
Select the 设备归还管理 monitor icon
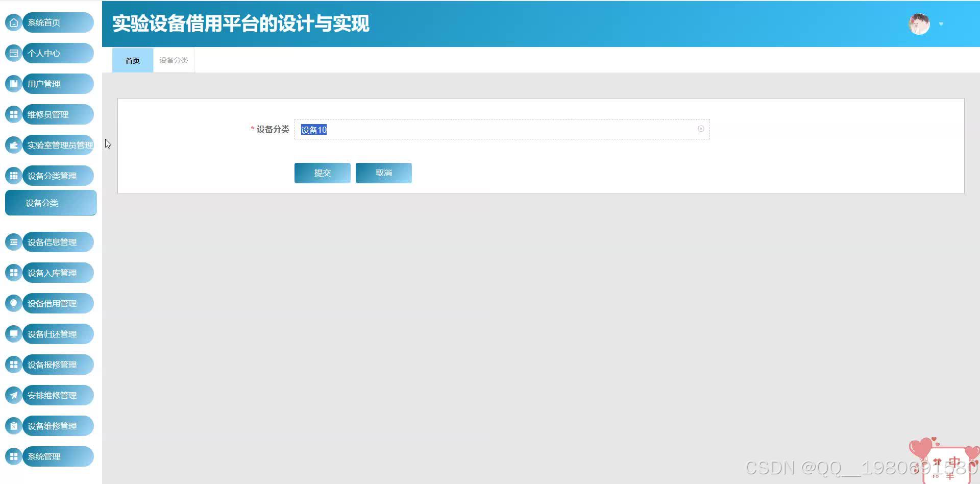click(x=13, y=334)
